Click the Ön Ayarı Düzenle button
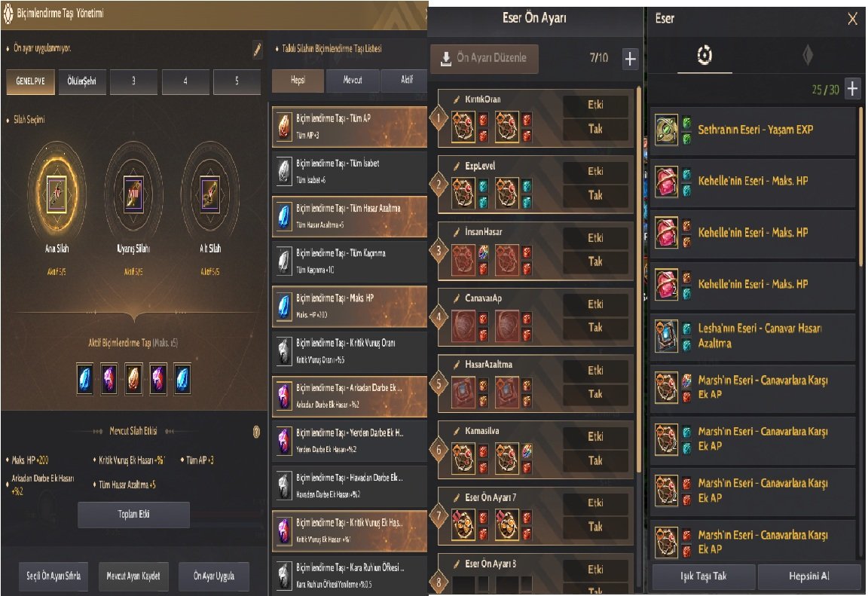Viewport: 868px width, 596px height. click(484, 58)
